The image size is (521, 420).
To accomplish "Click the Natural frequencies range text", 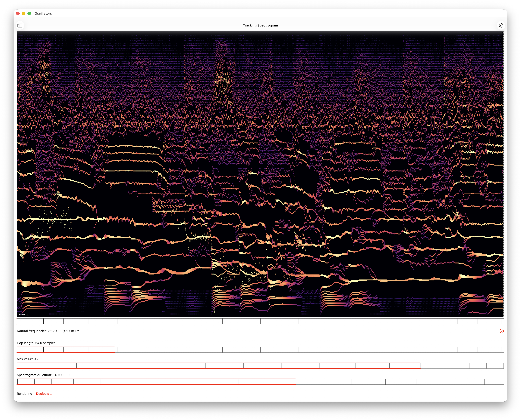I will pos(48,331).
